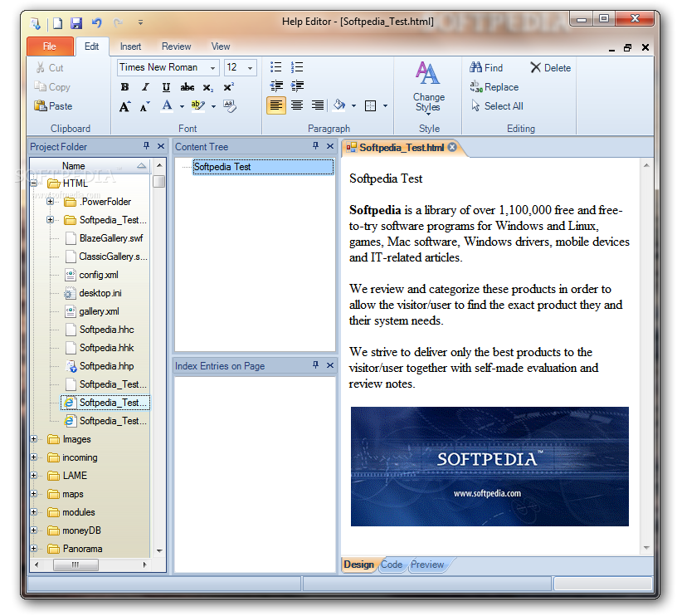Screen dimensions: 677x616
Task: Click the Grow Font icon
Action: click(x=124, y=106)
